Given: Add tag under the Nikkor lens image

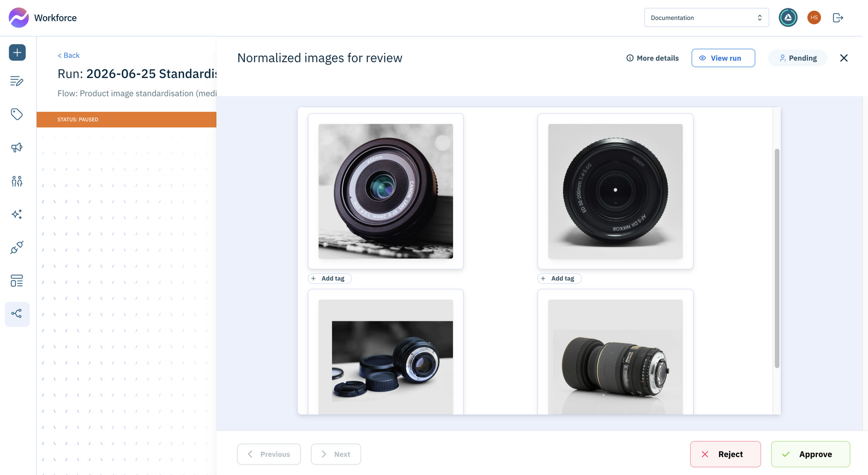Looking at the screenshot, I should click(x=559, y=278).
